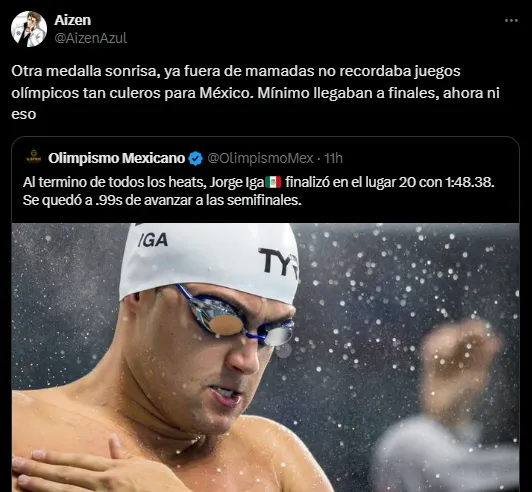Click the Aizen display name
The height and width of the screenshot is (492, 532).
[x=73, y=20]
